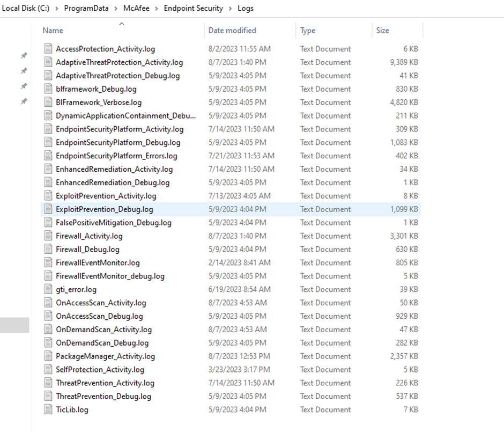This screenshot has height=432, width=504.
Task: Select the ThreatPrevention_Debug.log file icon
Action: point(47,396)
